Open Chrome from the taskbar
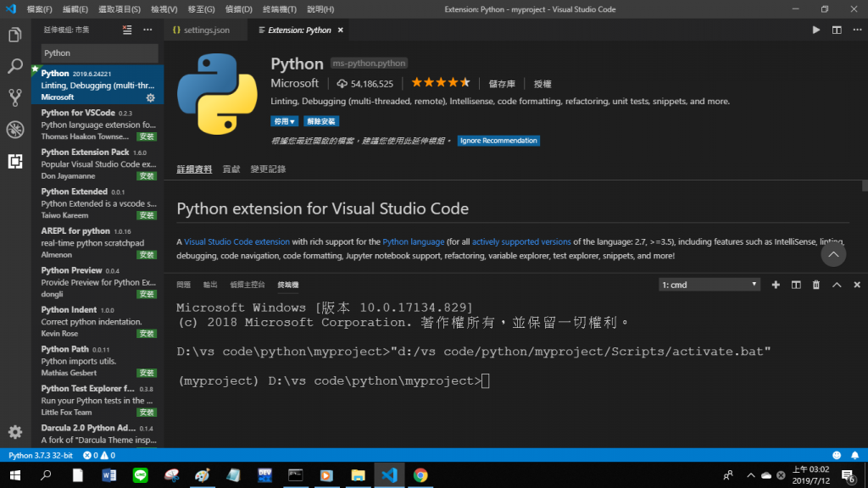 [420, 475]
